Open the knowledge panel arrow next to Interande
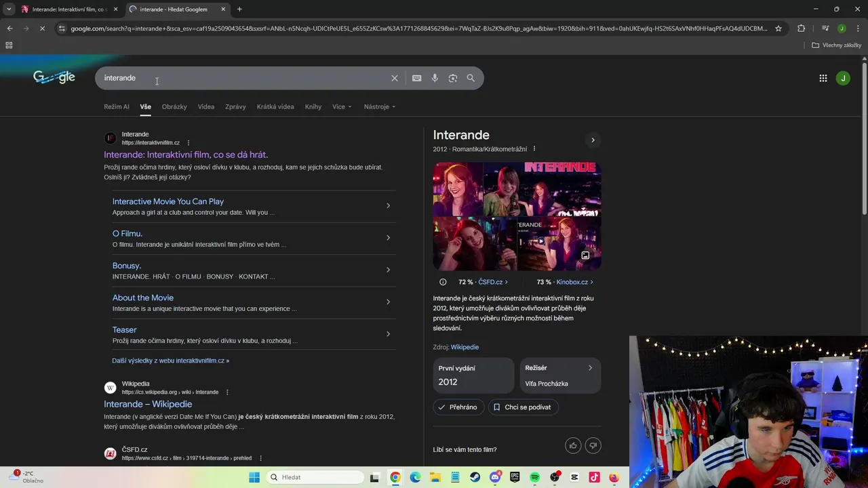 tap(593, 140)
